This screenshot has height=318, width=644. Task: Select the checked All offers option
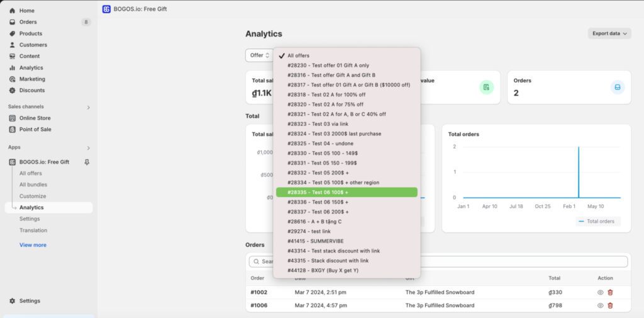pos(298,55)
